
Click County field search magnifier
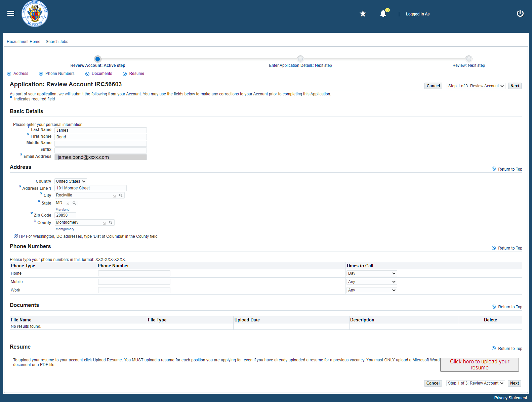111,223
